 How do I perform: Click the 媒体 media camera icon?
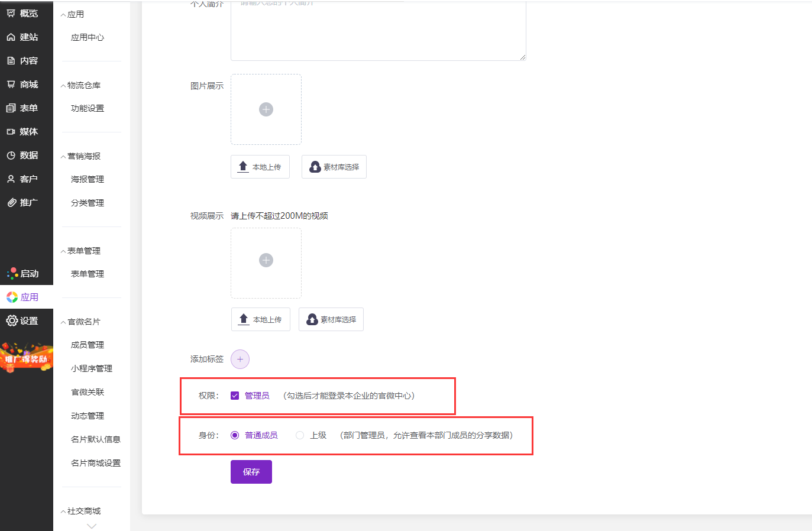11,132
